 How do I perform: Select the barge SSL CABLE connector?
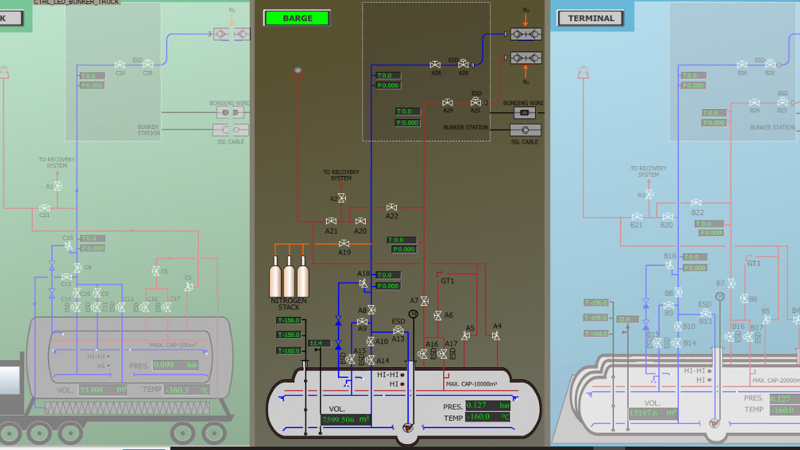525,130
